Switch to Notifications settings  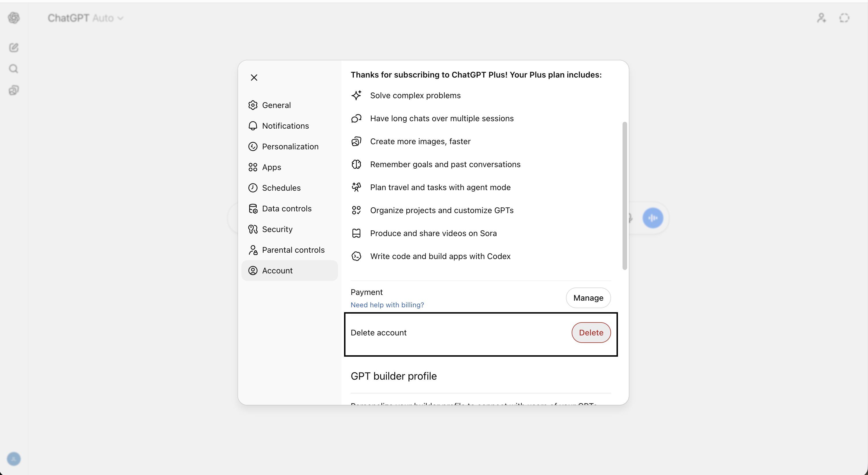(285, 126)
